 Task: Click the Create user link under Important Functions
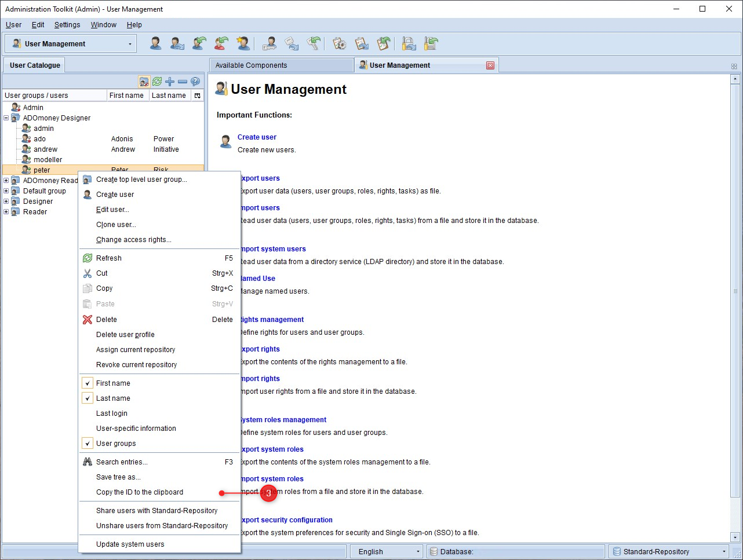point(257,137)
